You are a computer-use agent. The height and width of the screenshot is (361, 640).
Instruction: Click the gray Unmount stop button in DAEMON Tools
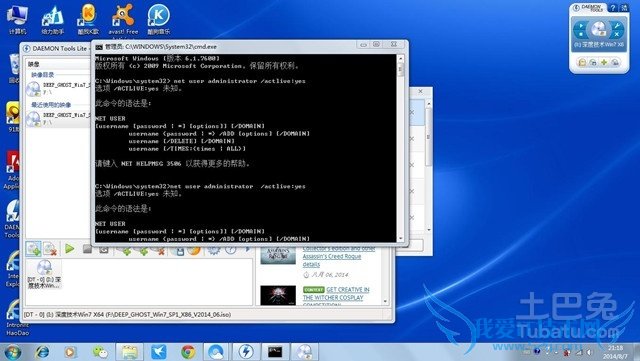click(x=87, y=249)
